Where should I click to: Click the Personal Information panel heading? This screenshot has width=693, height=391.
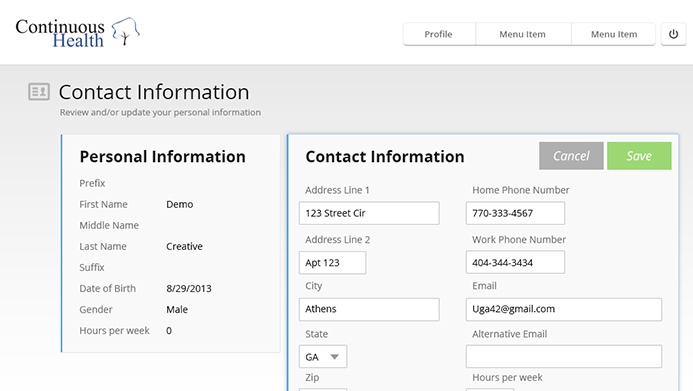point(163,156)
